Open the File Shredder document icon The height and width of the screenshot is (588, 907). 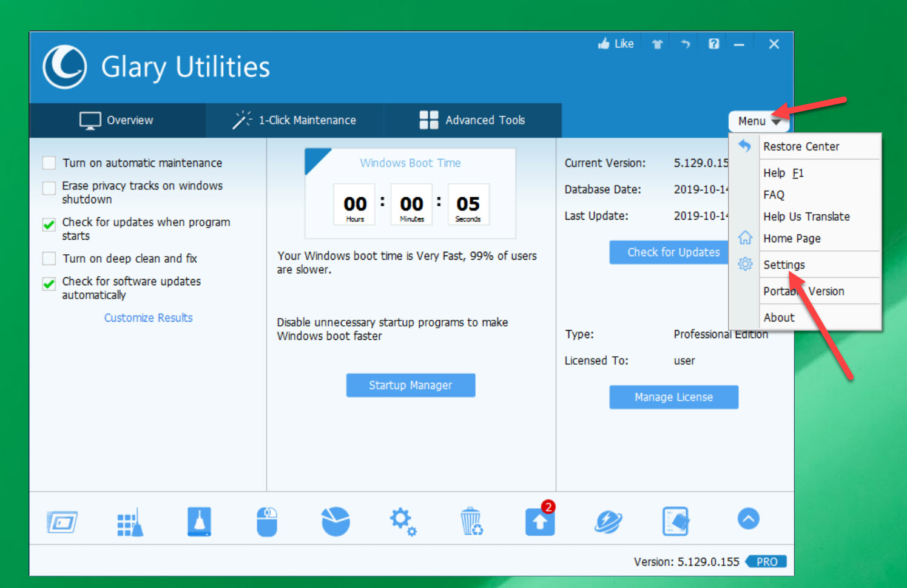[676, 522]
